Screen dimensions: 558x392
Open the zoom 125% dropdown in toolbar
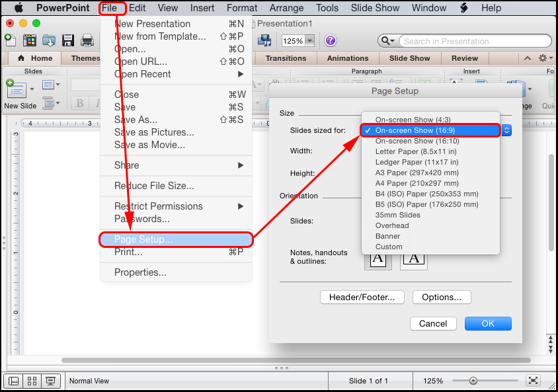pos(309,41)
